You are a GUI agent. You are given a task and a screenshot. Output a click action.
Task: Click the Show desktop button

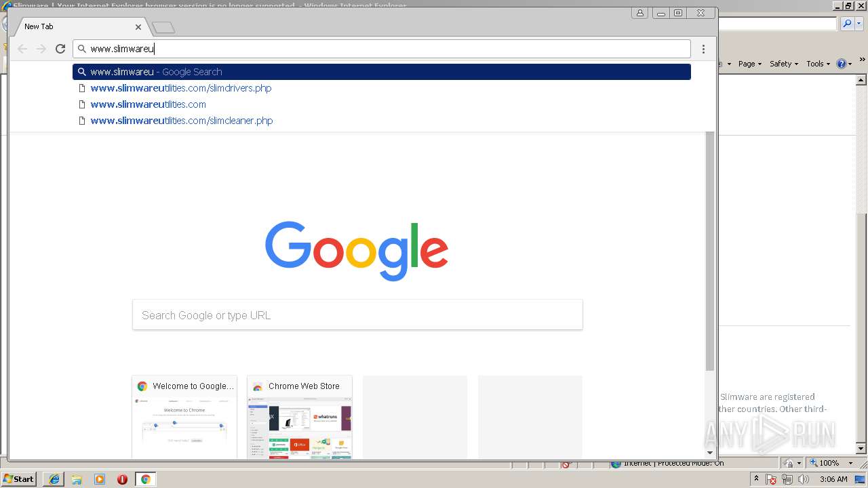click(861, 479)
